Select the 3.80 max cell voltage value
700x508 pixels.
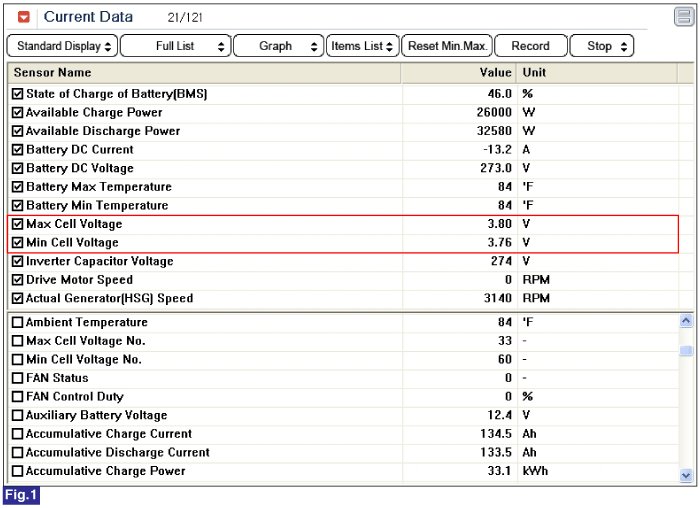pyautogui.click(x=499, y=224)
